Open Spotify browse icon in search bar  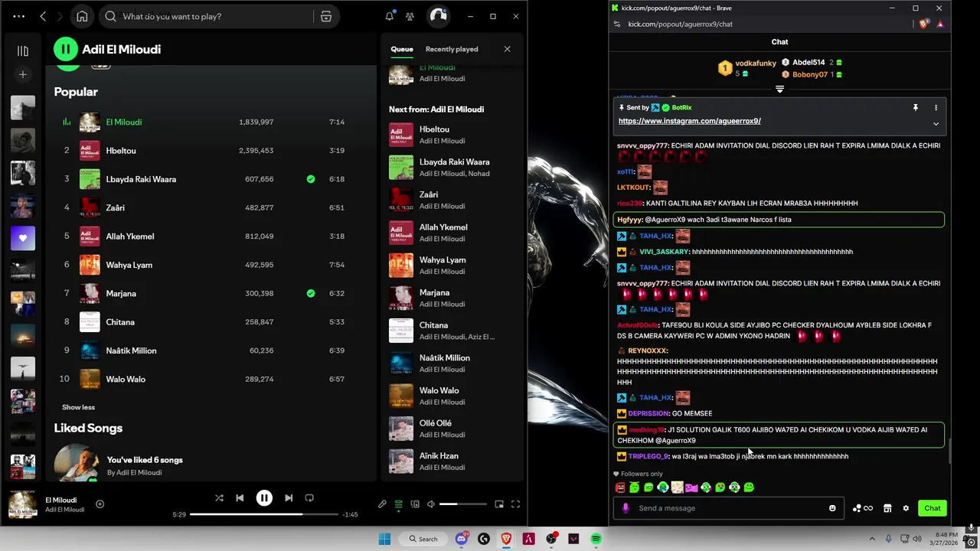326,16
